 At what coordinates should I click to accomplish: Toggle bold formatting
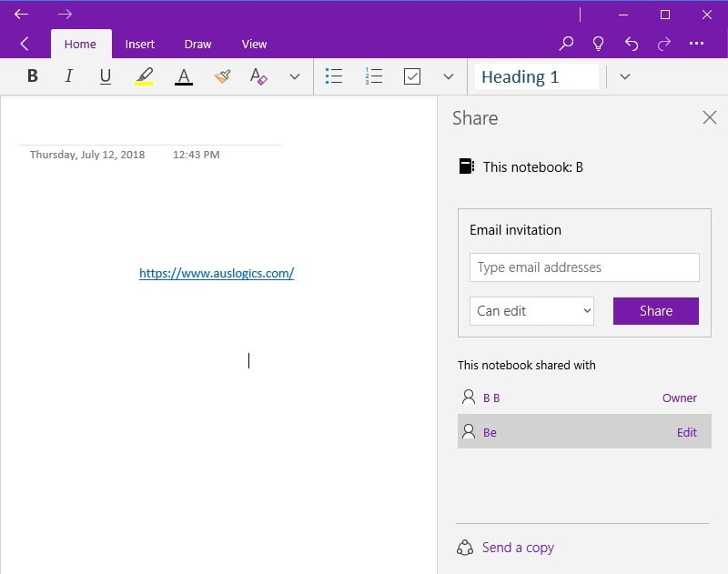click(x=33, y=76)
